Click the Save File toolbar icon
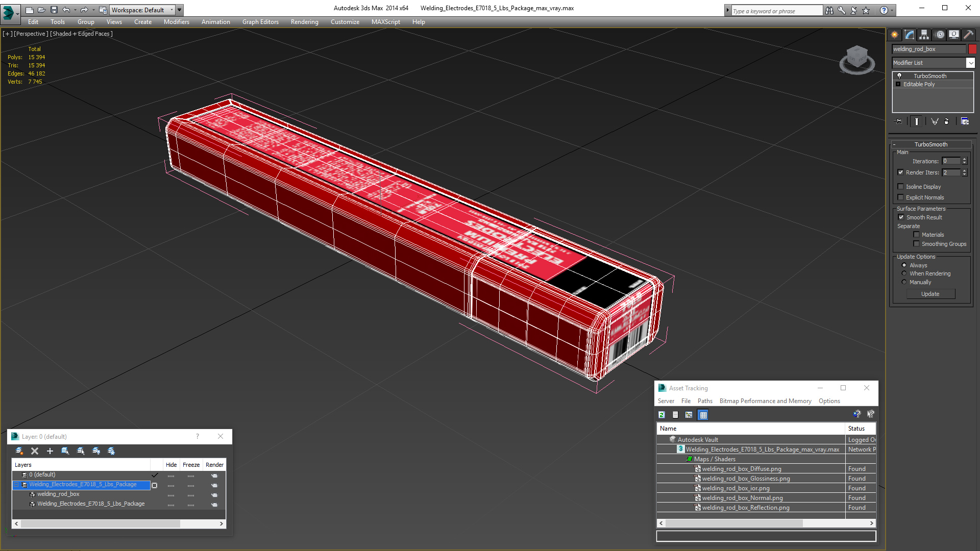The width and height of the screenshot is (980, 551). point(54,10)
